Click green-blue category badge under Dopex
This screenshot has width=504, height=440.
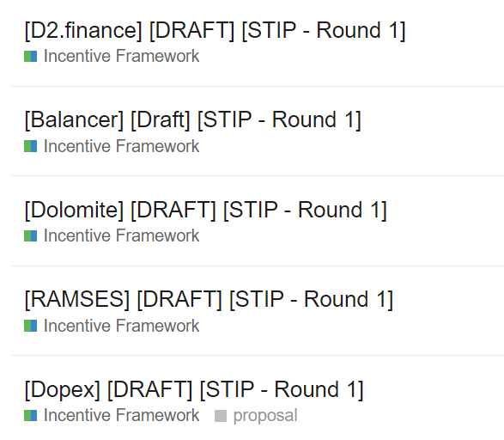[x=31, y=415]
